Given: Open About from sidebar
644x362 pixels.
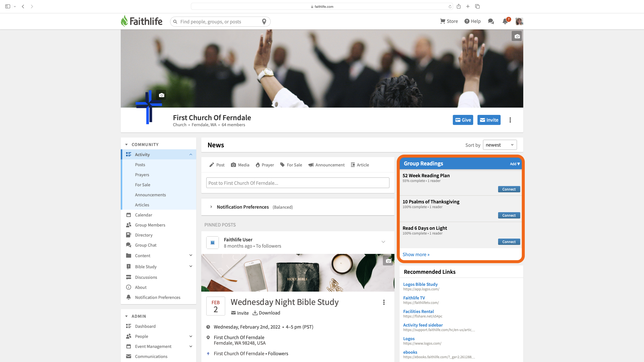Looking at the screenshot, I should click(141, 287).
